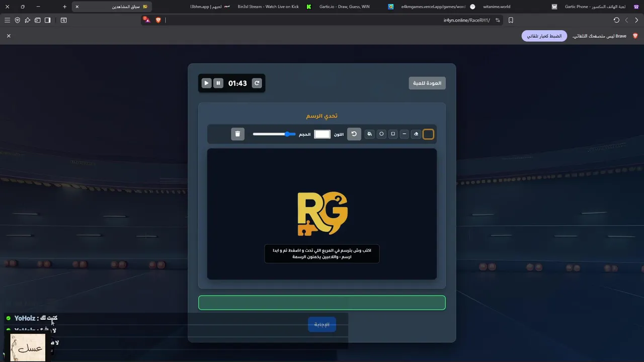Click the tab search toolbar icon
This screenshot has width=644, height=362.
(x=63, y=20)
